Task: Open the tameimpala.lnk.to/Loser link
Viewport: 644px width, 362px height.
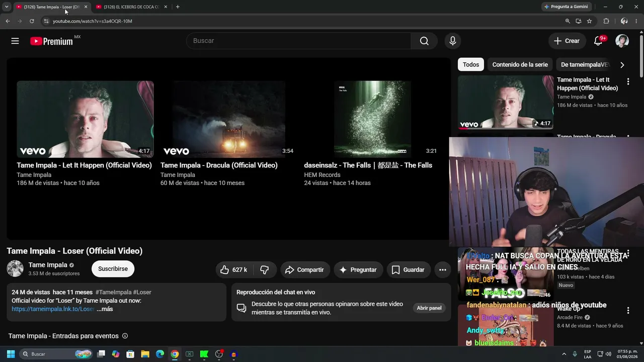Action: coord(53,309)
